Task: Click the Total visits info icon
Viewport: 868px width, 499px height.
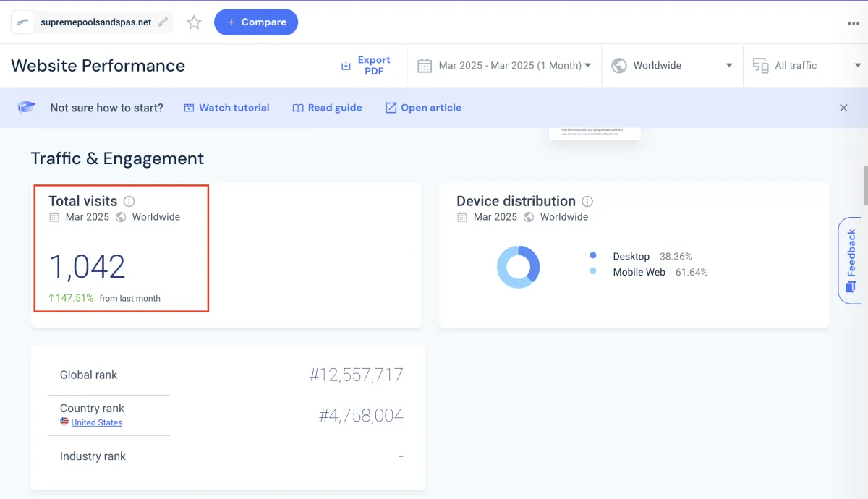Action: click(129, 201)
